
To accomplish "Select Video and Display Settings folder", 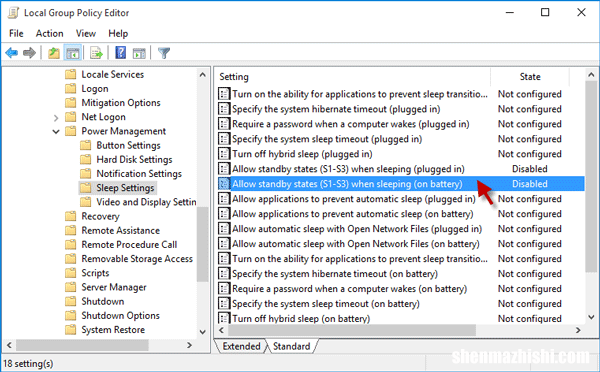I will pyautogui.click(x=146, y=202).
